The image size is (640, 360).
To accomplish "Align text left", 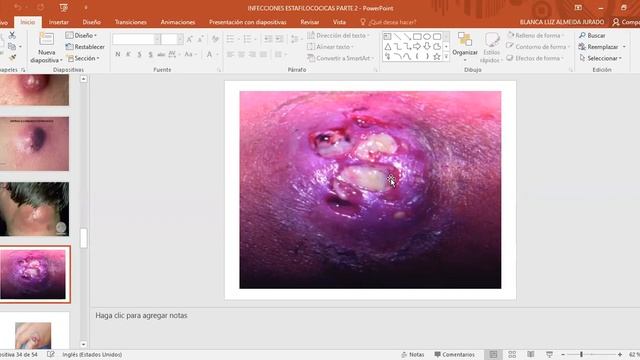I will point(230,54).
